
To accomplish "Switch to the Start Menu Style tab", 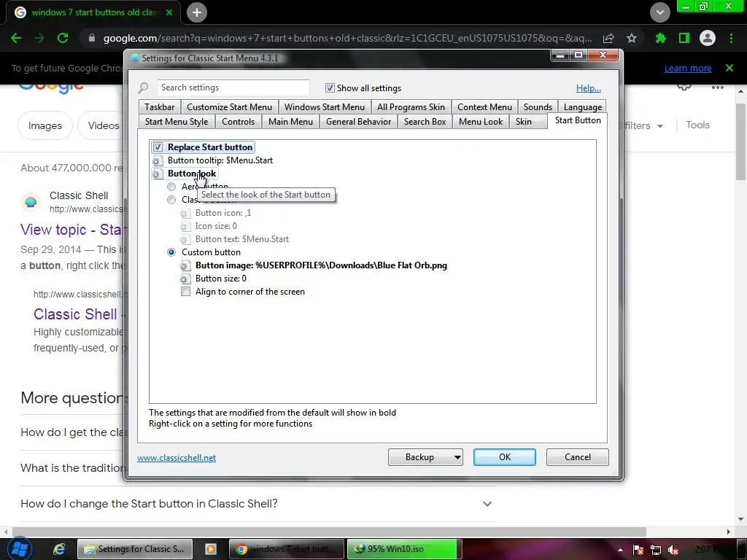I will coord(177,122).
